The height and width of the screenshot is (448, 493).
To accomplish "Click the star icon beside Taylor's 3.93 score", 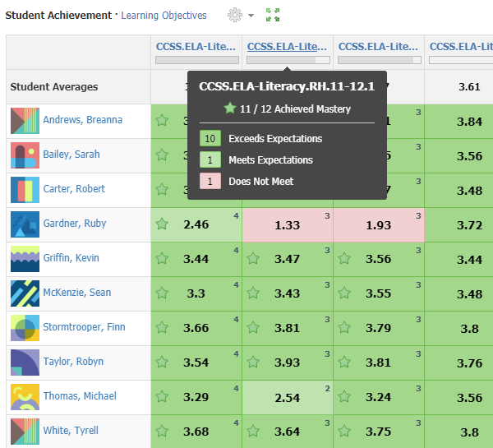I will click(x=254, y=363).
